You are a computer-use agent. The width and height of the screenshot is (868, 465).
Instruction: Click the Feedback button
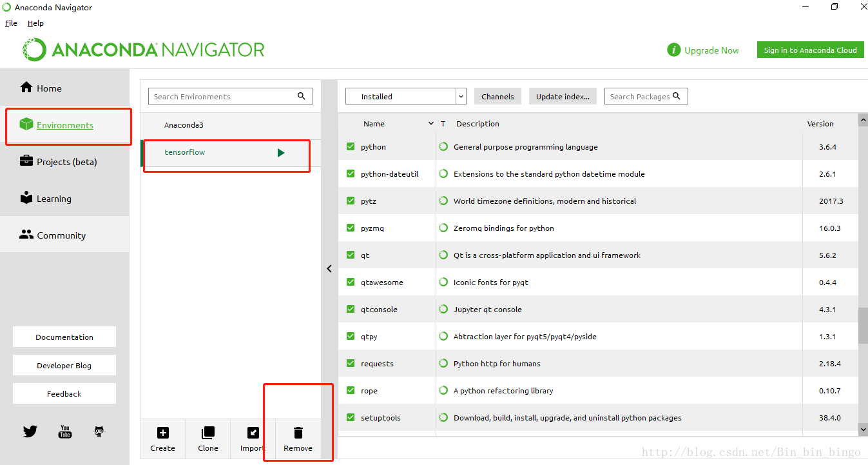(64, 393)
